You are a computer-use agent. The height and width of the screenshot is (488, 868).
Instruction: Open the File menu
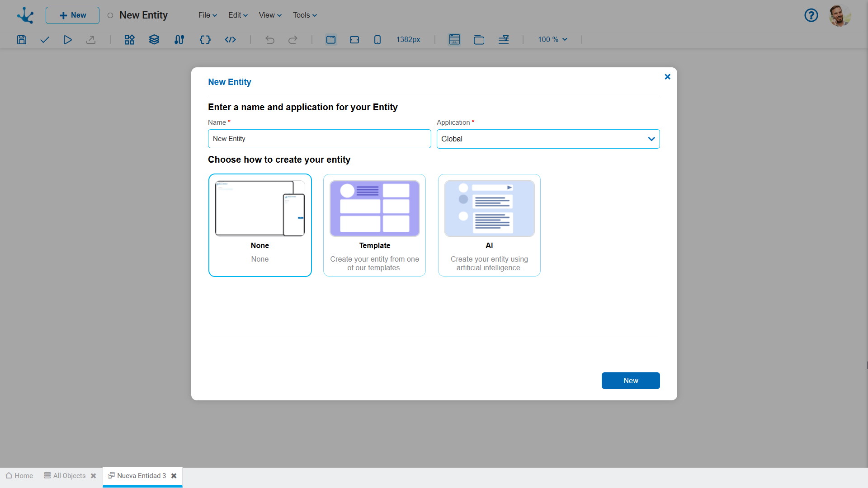coord(208,15)
